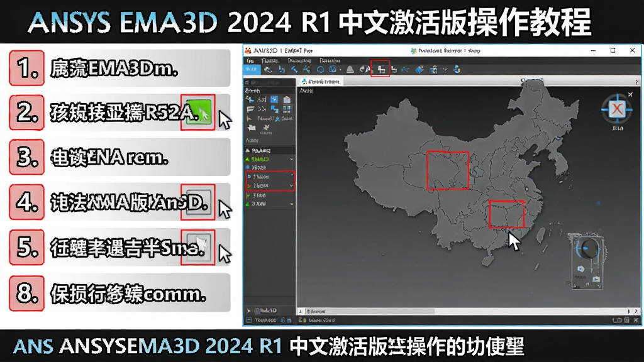Select the blue diagonal tool icon in the toolbar
The width and height of the screenshot is (644, 362).
click(294, 69)
